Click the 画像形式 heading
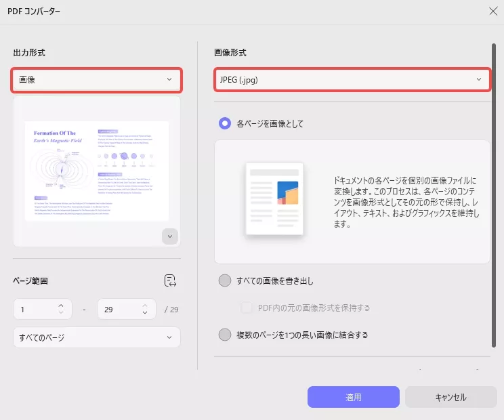Image resolution: width=504 pixels, height=420 pixels. click(230, 52)
